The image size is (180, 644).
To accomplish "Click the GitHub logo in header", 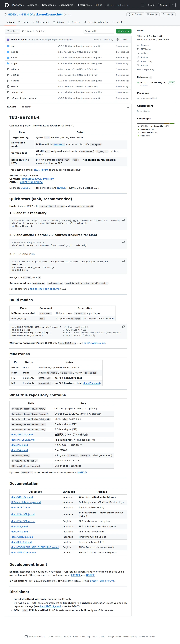I will tap(7, 5).
